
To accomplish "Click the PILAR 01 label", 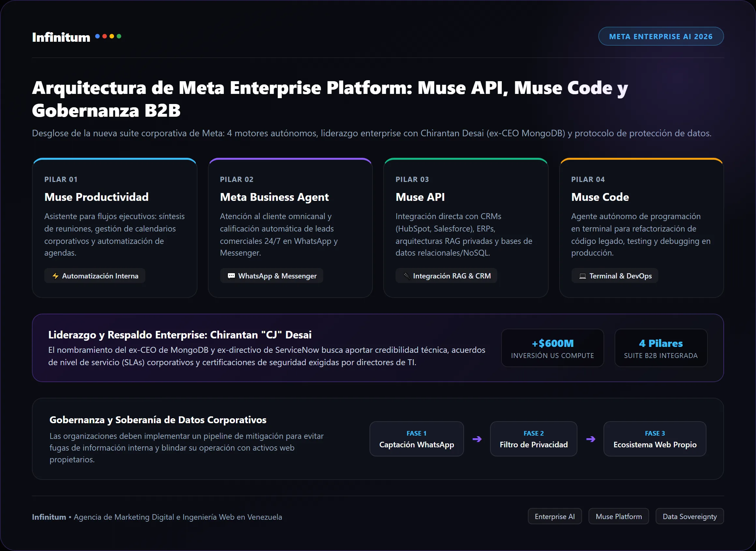I will coord(61,179).
